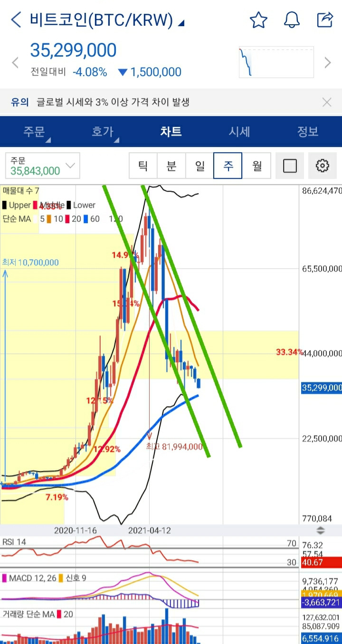Tap the 매물대 수 7 label
The height and width of the screenshot is (644, 342).
pyautogui.click(x=20, y=191)
